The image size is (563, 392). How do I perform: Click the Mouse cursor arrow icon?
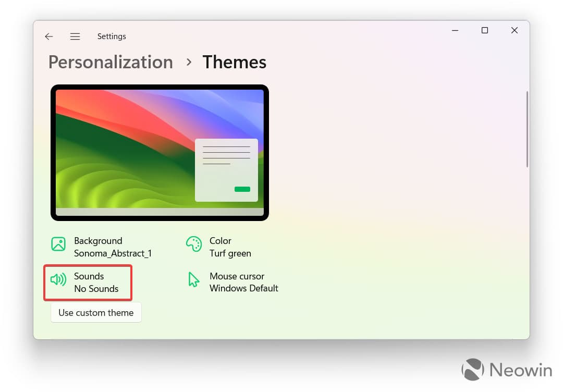193,280
